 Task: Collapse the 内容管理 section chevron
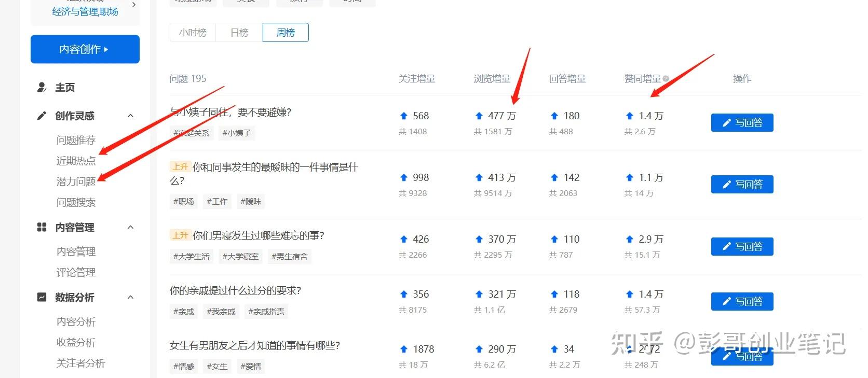click(x=131, y=227)
